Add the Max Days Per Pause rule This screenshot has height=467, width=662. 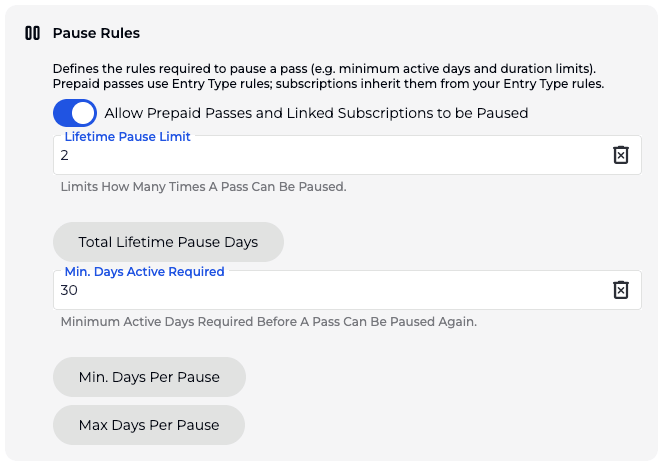coord(149,425)
